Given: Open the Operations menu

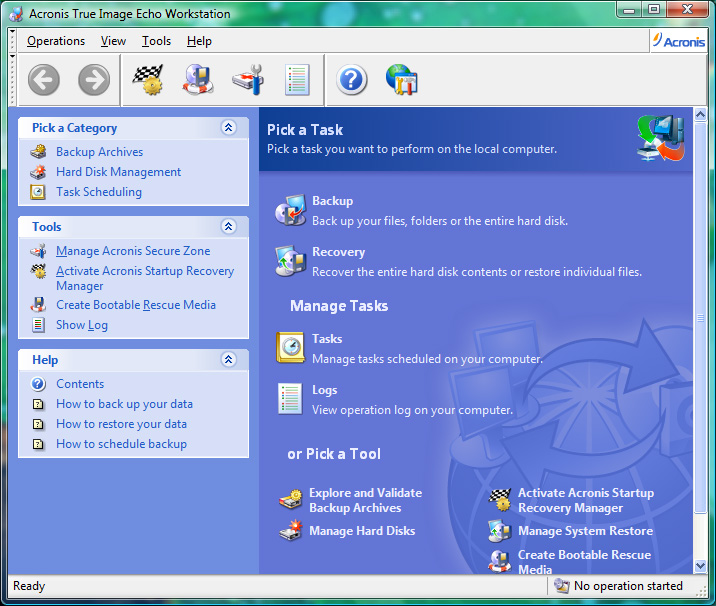Looking at the screenshot, I should [56, 41].
